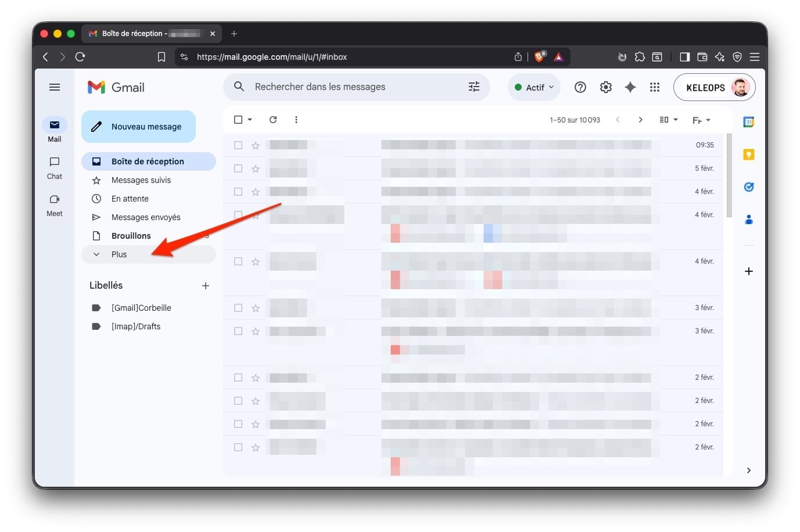Check the select-all messages checkbox

click(238, 120)
